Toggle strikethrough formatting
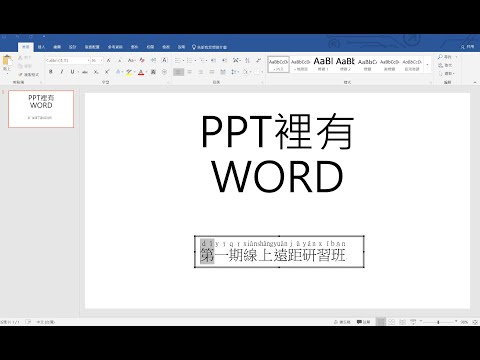Viewport: 480px width, 360px height. click(x=85, y=72)
